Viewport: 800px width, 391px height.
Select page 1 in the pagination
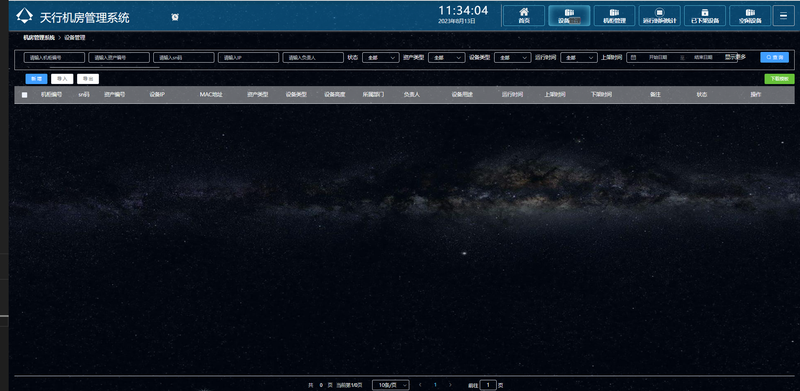435,385
